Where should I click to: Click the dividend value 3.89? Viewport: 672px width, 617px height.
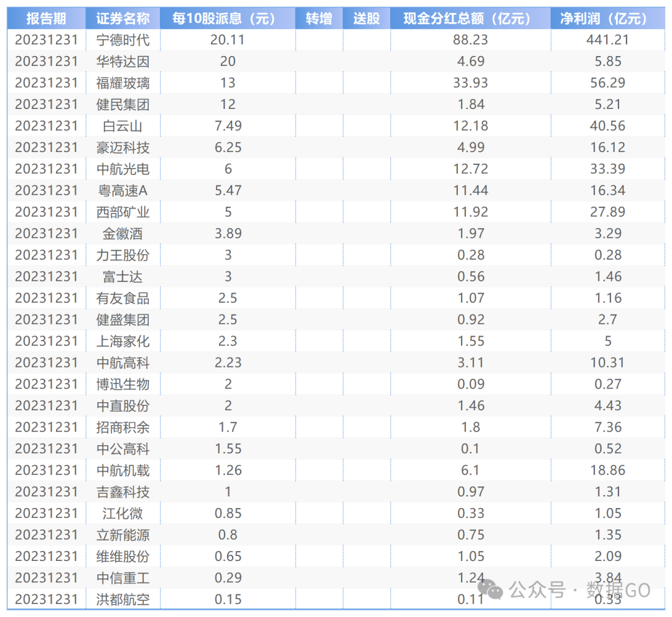tap(228, 233)
